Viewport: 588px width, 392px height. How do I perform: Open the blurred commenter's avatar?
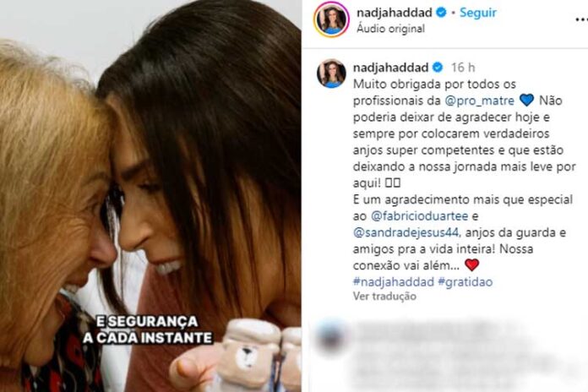[330, 336]
